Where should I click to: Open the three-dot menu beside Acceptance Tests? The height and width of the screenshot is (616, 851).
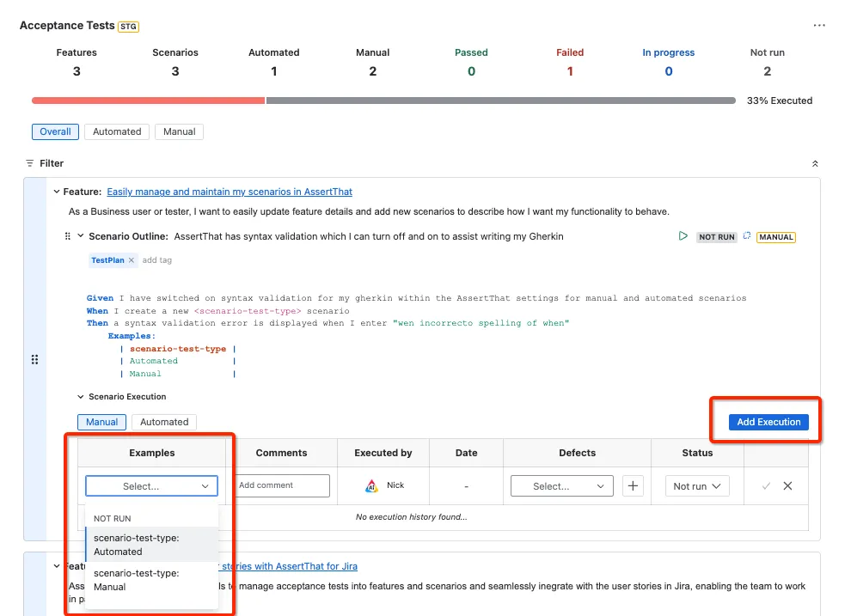[x=819, y=26]
